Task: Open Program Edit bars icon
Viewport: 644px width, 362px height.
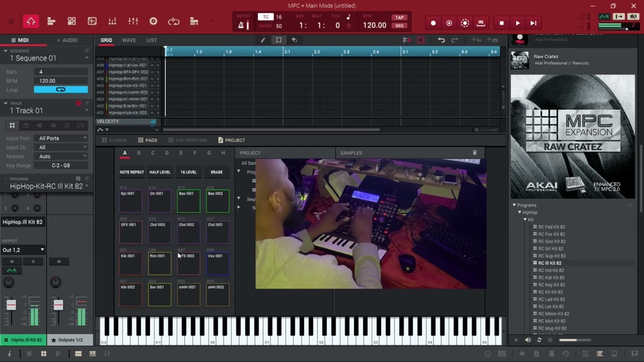Action: click(x=112, y=21)
